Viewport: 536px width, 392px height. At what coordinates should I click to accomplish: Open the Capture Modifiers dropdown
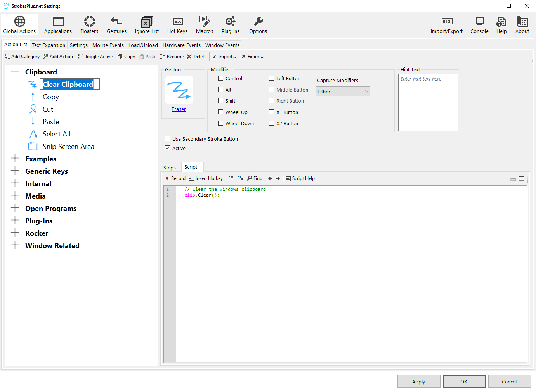coord(343,92)
